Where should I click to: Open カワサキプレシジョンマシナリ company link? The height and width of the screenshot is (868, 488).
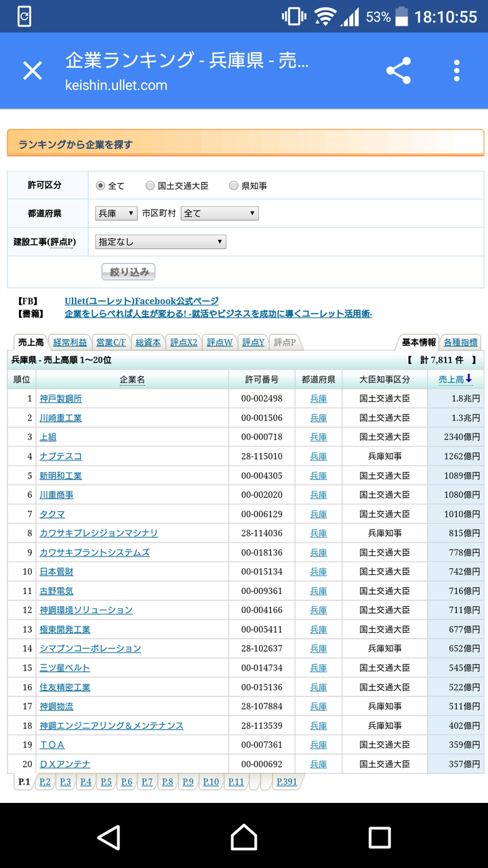point(99,533)
